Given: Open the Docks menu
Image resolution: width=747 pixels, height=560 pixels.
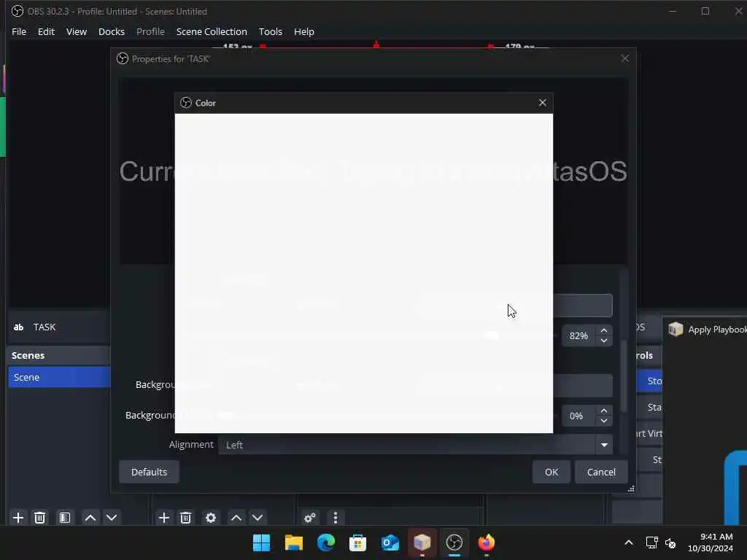Looking at the screenshot, I should click(112, 31).
